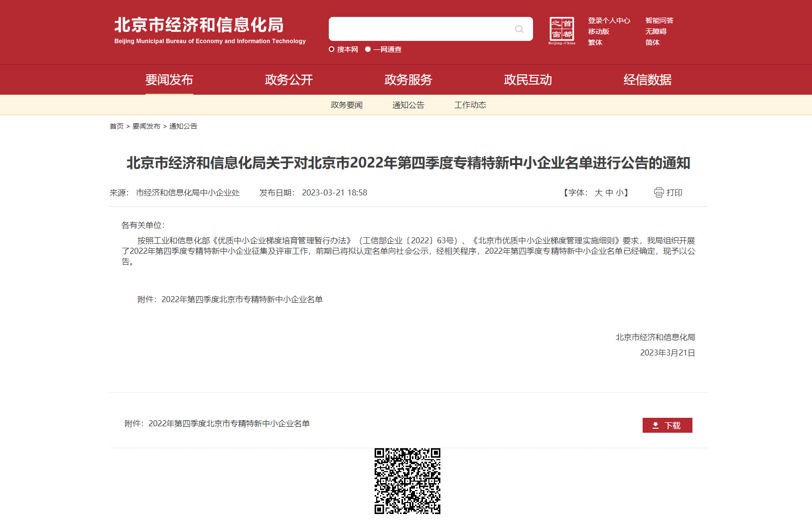Switch to 繁体 Chinese version
The image size is (812, 522).
[595, 42]
